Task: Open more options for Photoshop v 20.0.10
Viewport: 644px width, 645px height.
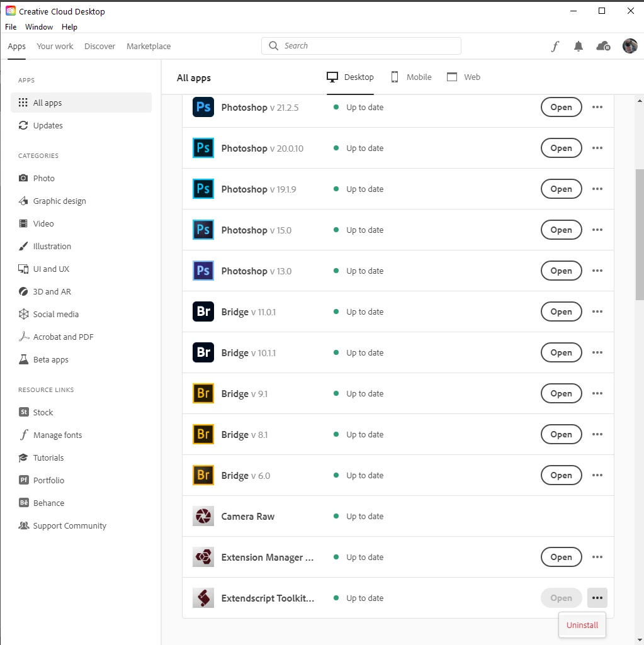Action: coord(597,148)
